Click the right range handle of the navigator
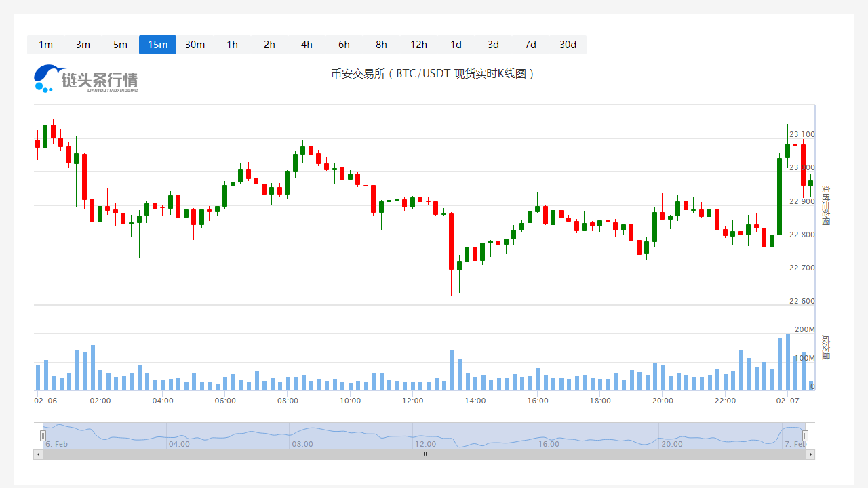 point(806,435)
